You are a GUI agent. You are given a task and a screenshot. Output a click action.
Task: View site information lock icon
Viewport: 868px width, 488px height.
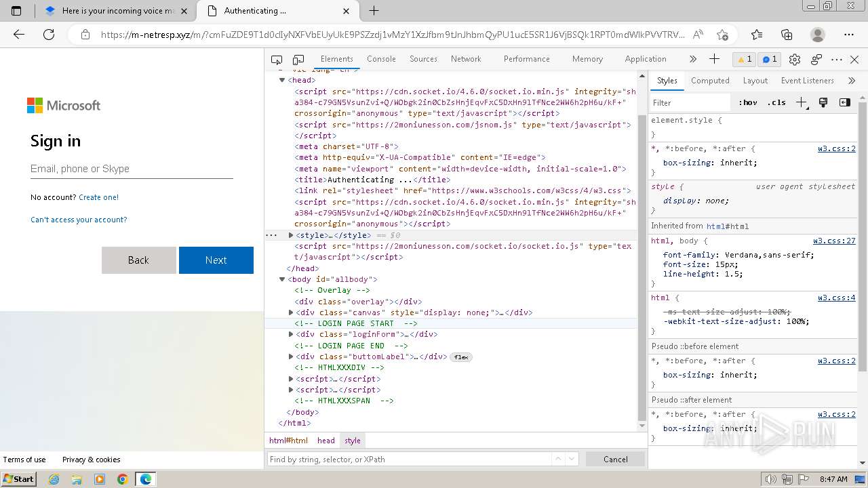click(x=85, y=35)
